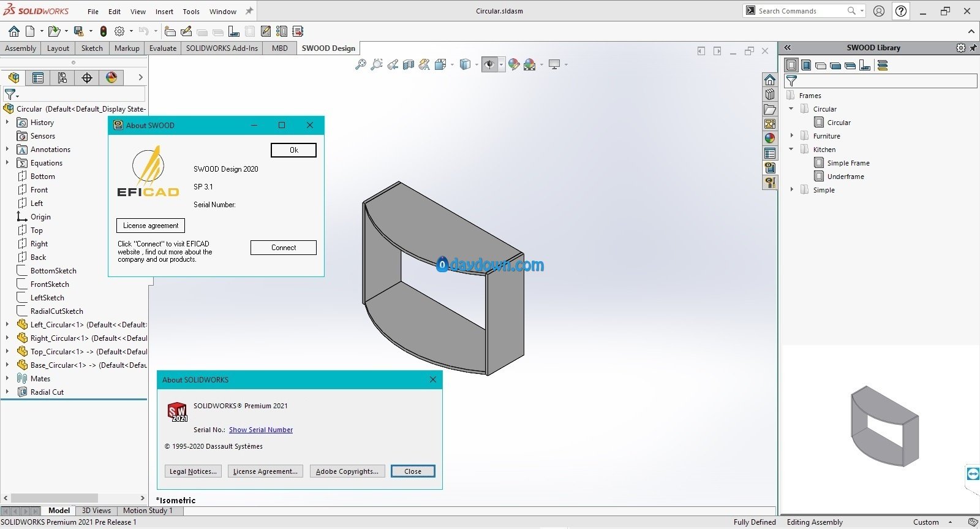980x529 pixels.
Task: Switch to the Motion Study 1 tab
Action: (148, 511)
